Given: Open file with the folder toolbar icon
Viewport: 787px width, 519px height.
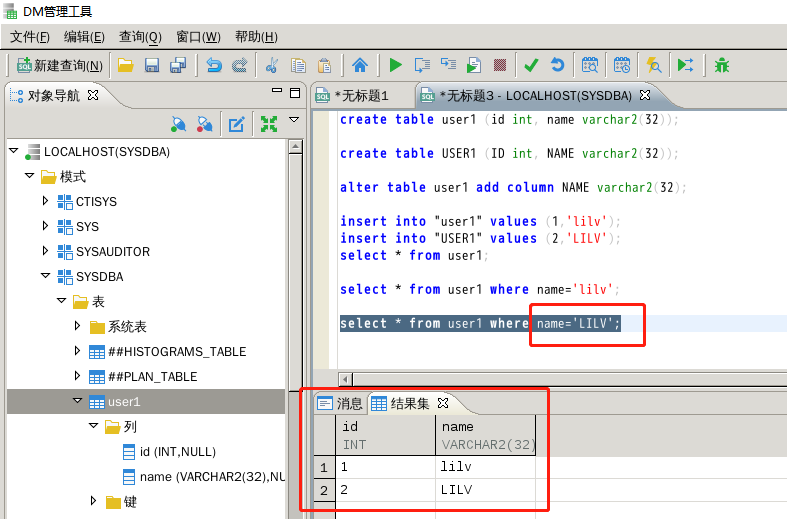Looking at the screenshot, I should [x=125, y=65].
